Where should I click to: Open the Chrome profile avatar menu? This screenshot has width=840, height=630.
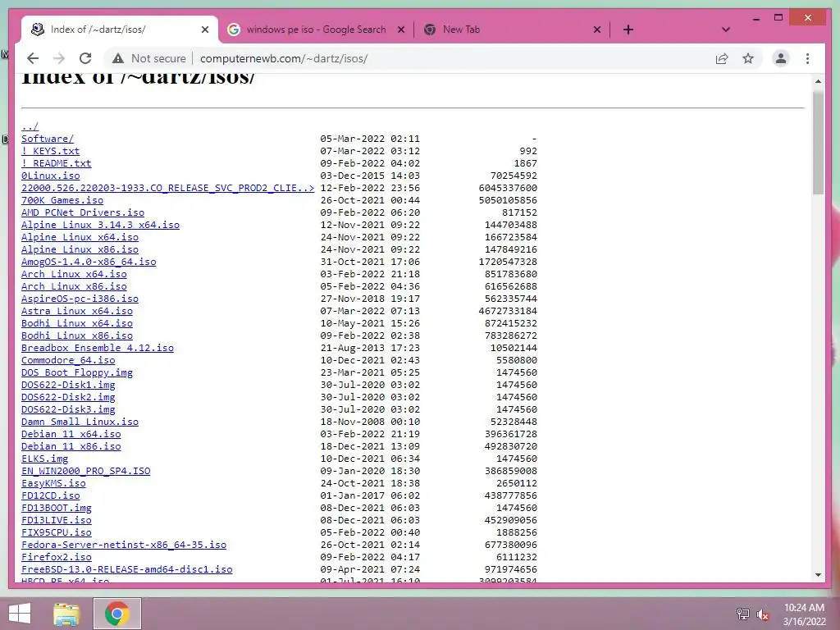tap(781, 58)
